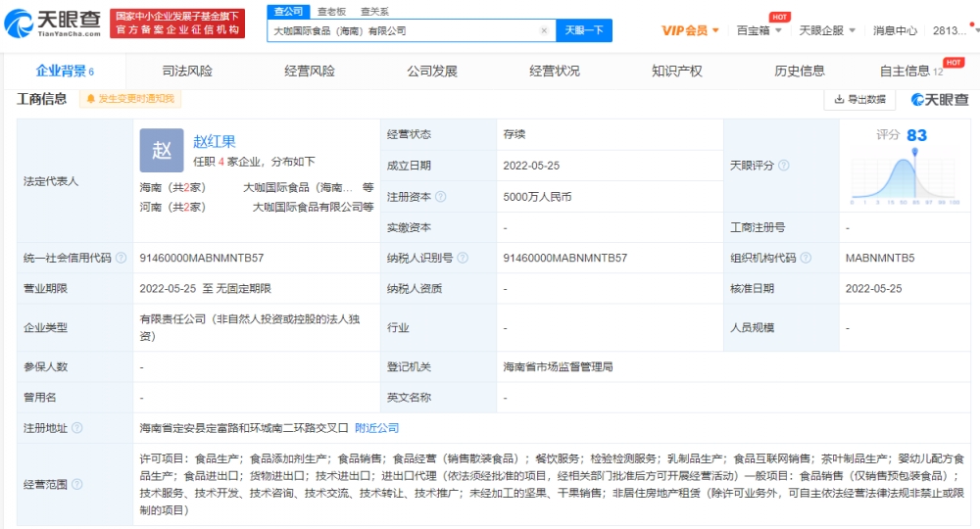Click help icon next to 天眼评分
The width and height of the screenshot is (980, 529).
point(784,166)
